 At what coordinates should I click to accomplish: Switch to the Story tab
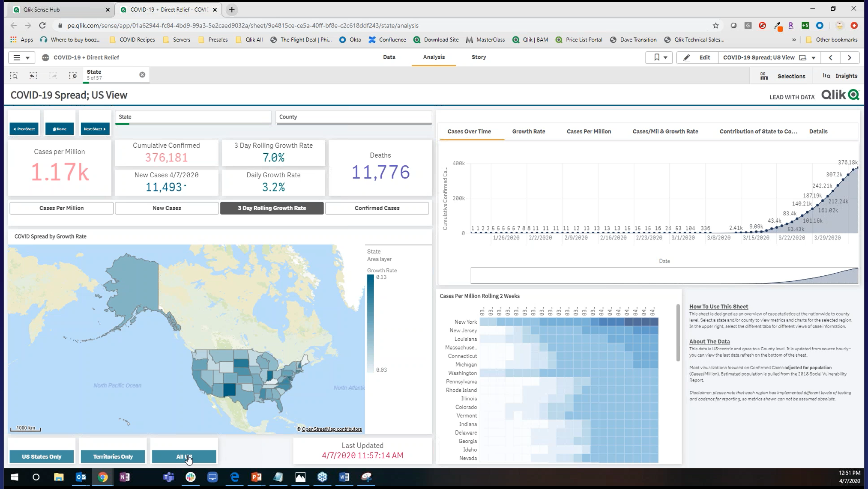479,57
